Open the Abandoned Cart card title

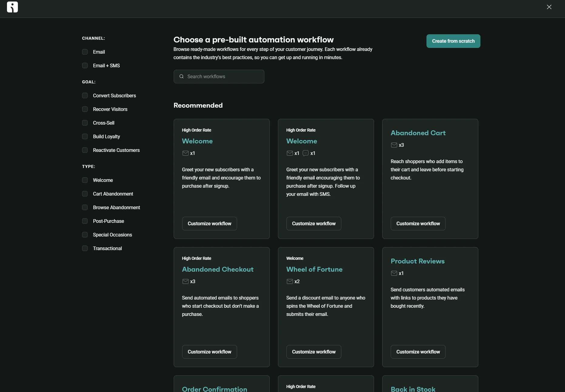(x=418, y=133)
